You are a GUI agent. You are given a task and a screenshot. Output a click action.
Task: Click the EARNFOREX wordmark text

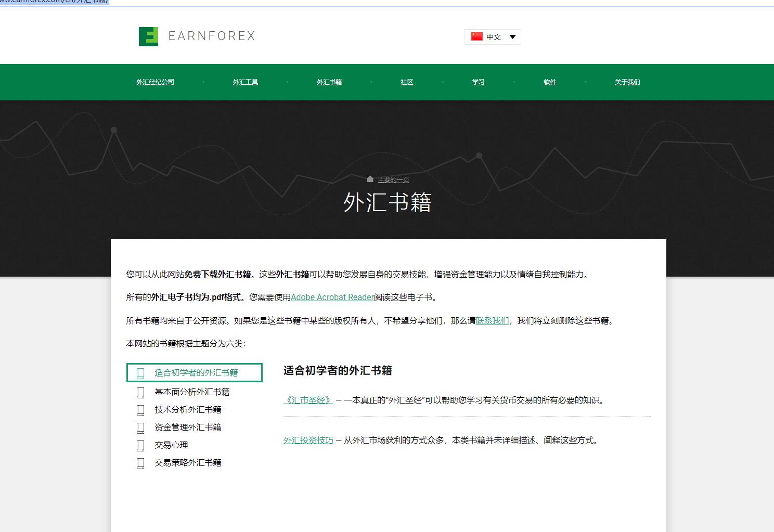tap(212, 36)
